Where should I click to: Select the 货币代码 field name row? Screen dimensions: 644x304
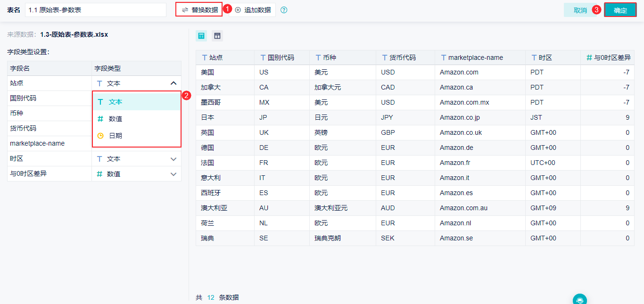point(50,128)
